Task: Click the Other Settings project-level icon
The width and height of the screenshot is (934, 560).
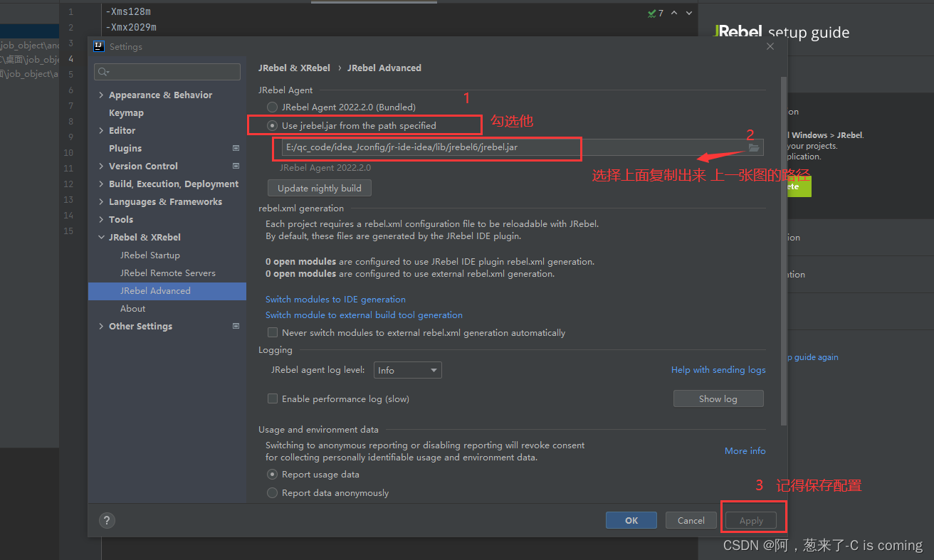Action: 236,326
